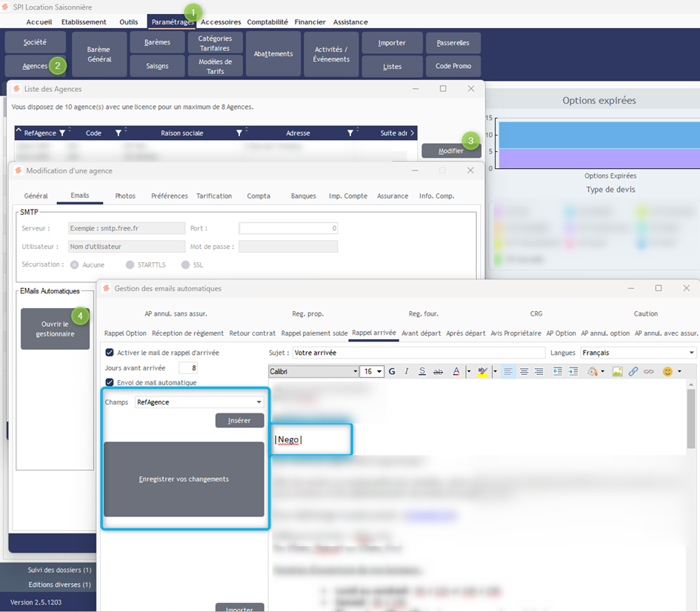700x612 pixels.
Task: Click the strikethrough formatting icon
Action: 438,371
